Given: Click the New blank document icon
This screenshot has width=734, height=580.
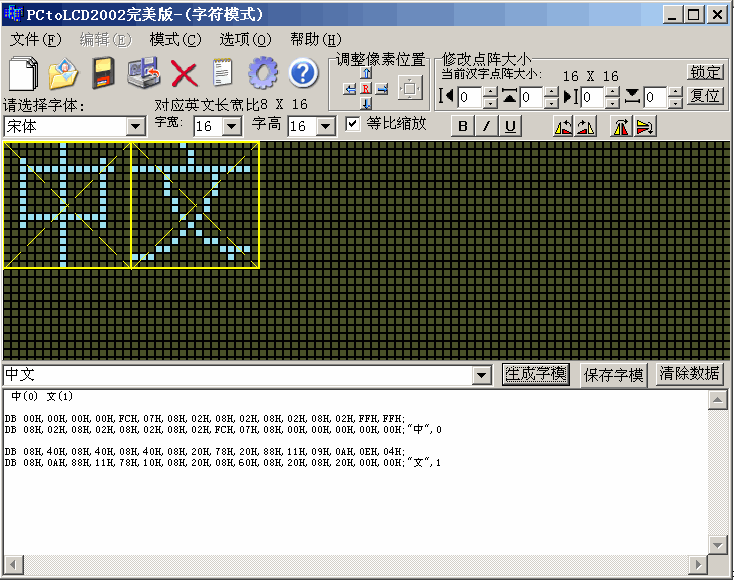Looking at the screenshot, I should pos(23,73).
